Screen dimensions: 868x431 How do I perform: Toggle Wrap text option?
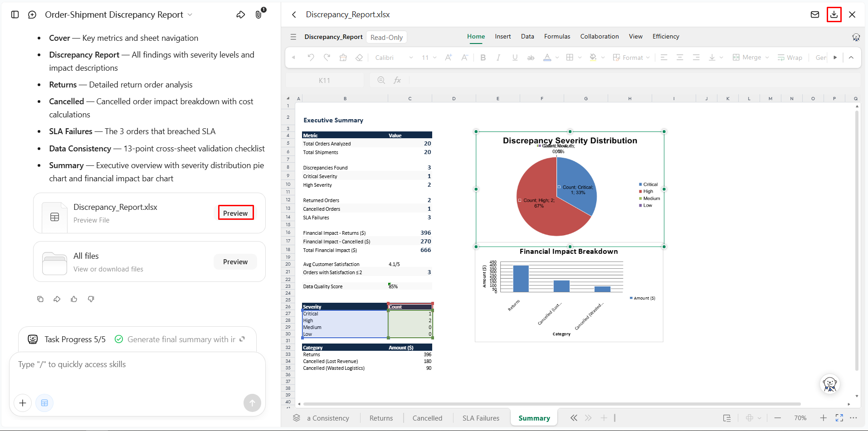point(790,58)
